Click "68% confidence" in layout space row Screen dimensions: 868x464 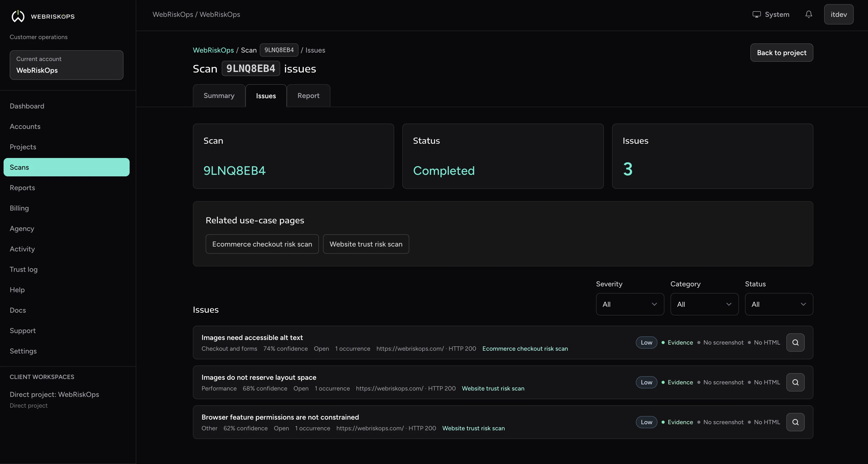click(x=265, y=388)
